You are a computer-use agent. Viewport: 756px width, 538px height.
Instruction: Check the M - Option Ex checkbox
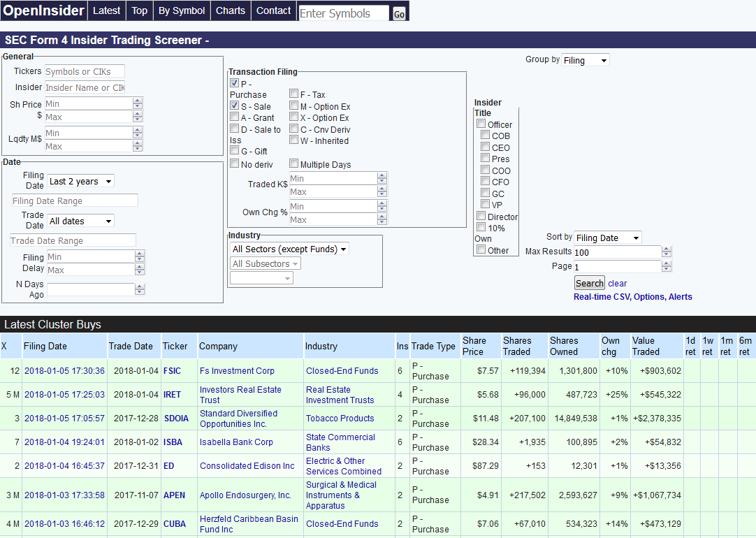click(293, 106)
